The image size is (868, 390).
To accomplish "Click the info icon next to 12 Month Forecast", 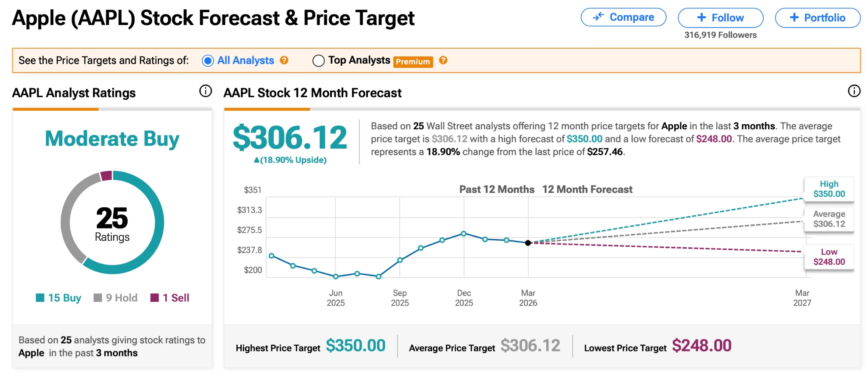I will click(x=854, y=90).
